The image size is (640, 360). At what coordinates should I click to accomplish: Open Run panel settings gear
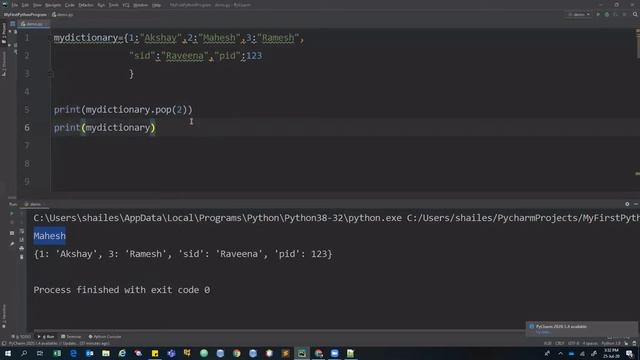(x=627, y=204)
